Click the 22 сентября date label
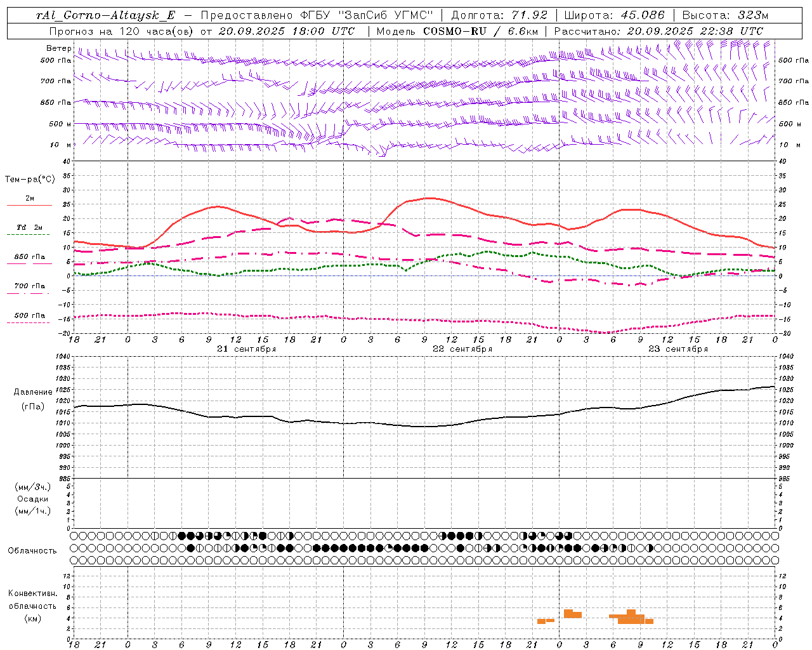 [462, 349]
